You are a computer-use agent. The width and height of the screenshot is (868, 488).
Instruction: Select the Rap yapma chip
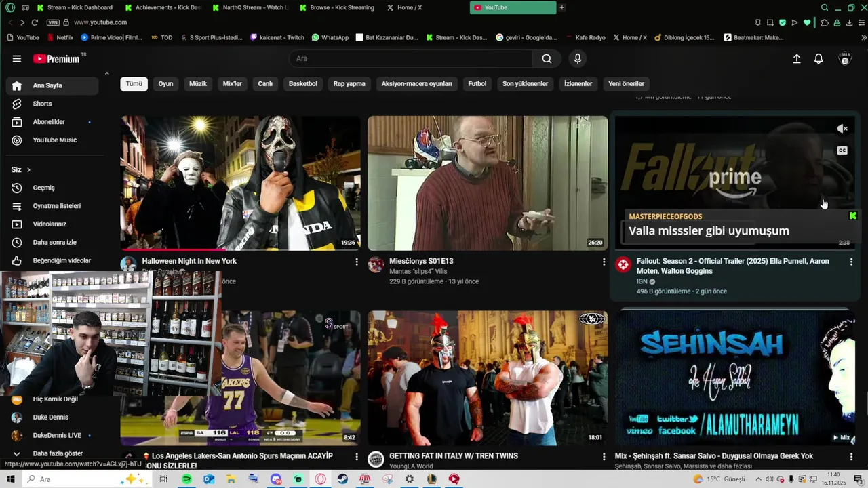[349, 84]
